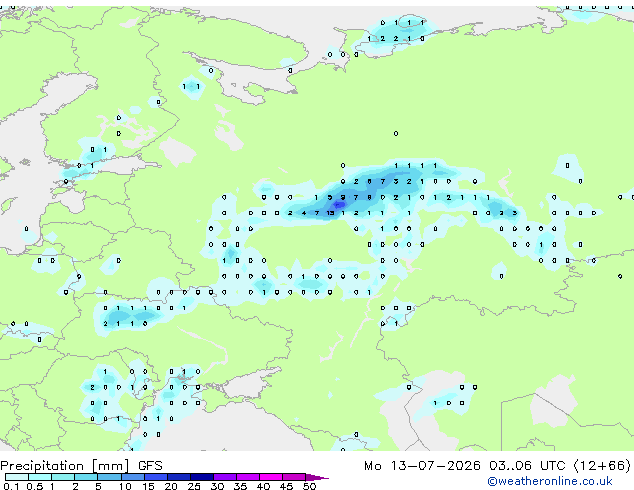Click the '13' precipitation value on the map
The width and height of the screenshot is (634, 490).
(x=330, y=213)
